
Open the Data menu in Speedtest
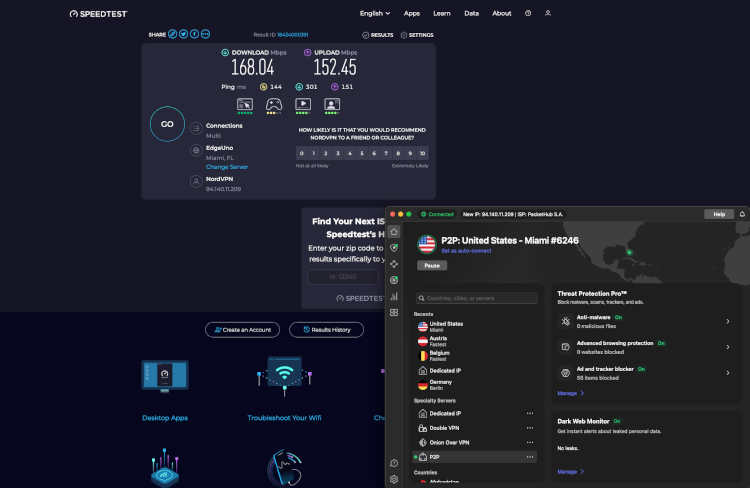[471, 13]
